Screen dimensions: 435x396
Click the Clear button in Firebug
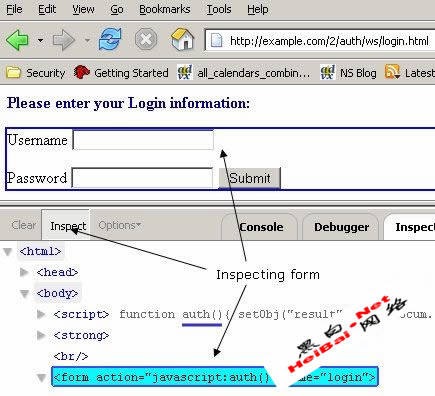[23, 225]
